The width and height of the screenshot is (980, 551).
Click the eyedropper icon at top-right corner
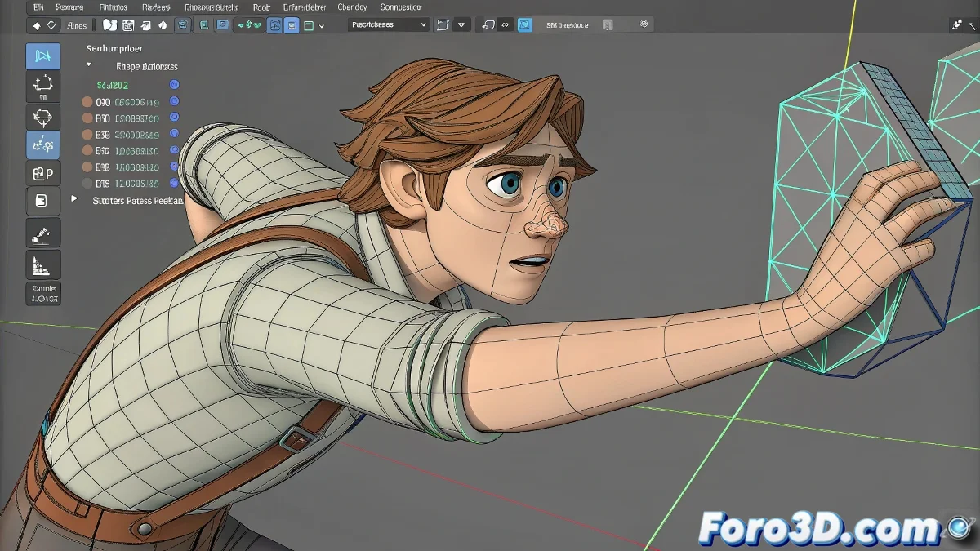click(x=955, y=25)
